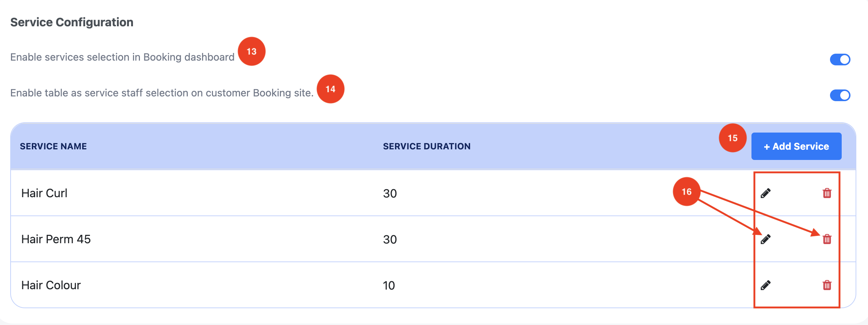Remove Hair Colour using its trash icon
The image size is (868, 325).
pyautogui.click(x=827, y=285)
